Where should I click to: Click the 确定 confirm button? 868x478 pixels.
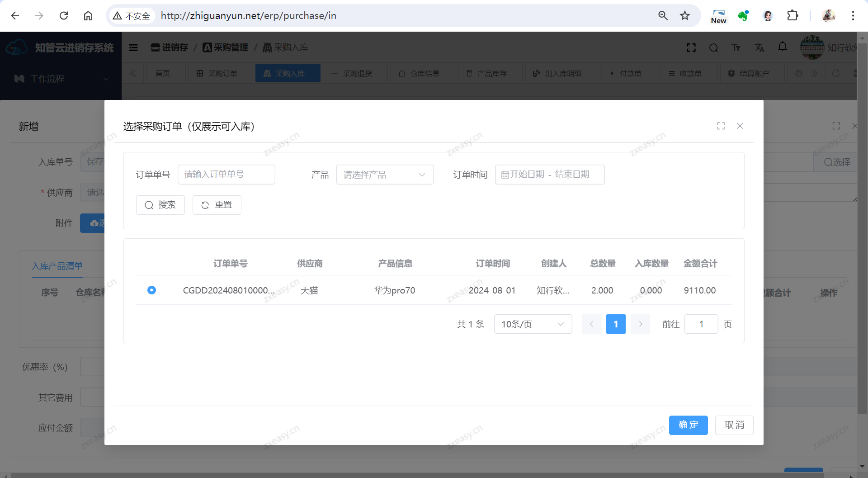click(688, 425)
